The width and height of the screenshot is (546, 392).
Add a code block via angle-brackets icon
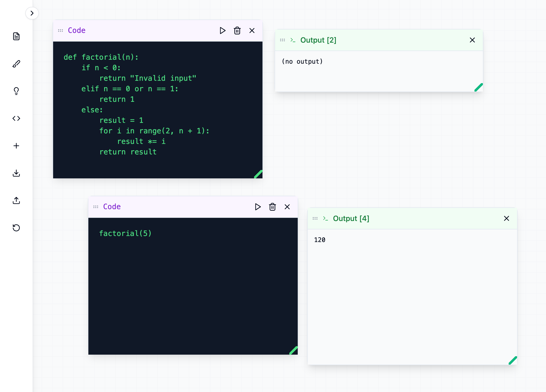pyautogui.click(x=16, y=118)
